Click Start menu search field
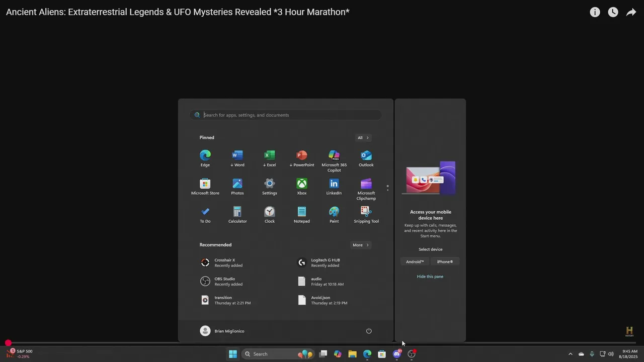 (285, 115)
